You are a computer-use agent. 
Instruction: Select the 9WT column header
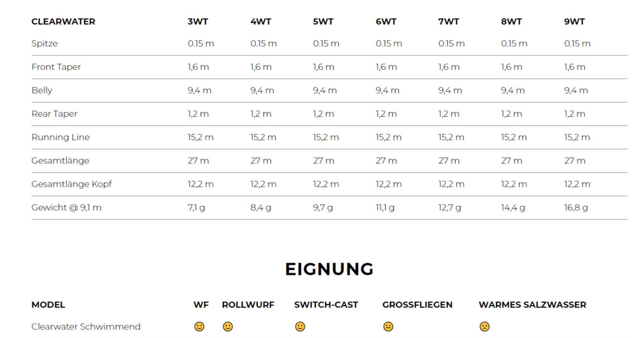coord(574,22)
